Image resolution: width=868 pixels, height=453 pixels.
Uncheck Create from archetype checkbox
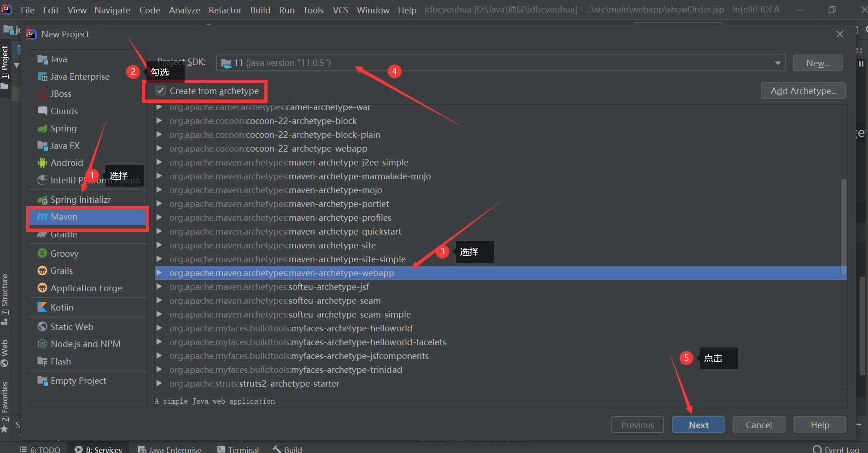click(x=161, y=91)
